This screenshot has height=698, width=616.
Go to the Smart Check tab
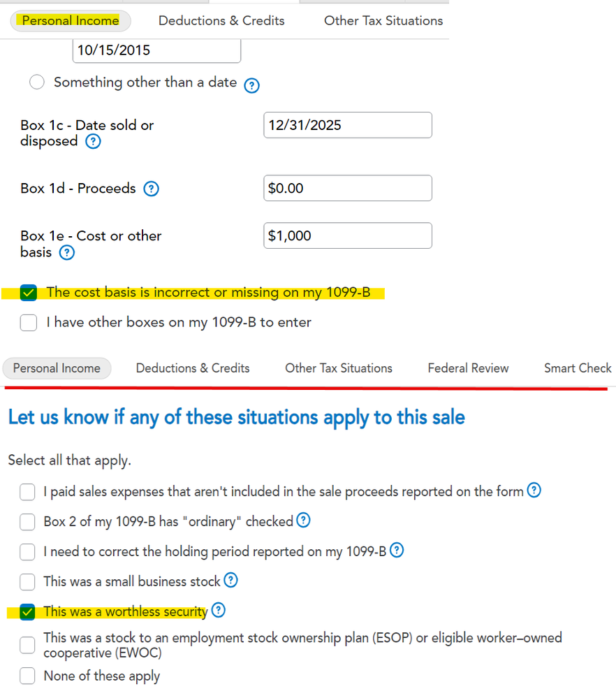pyautogui.click(x=578, y=368)
